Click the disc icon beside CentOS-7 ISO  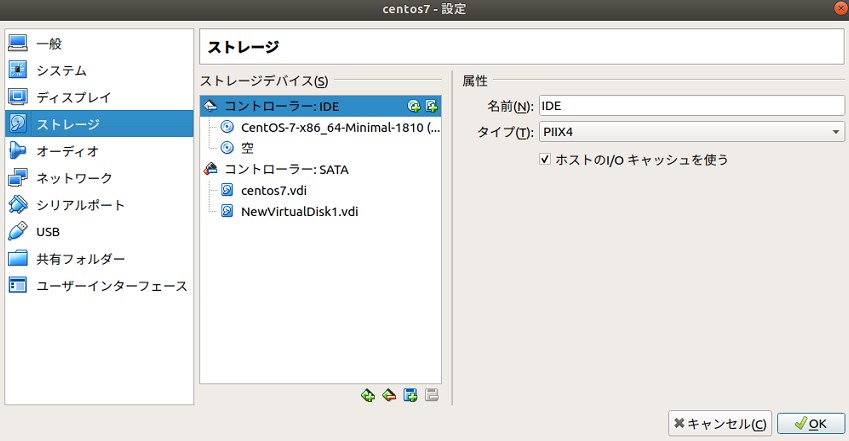(227, 127)
